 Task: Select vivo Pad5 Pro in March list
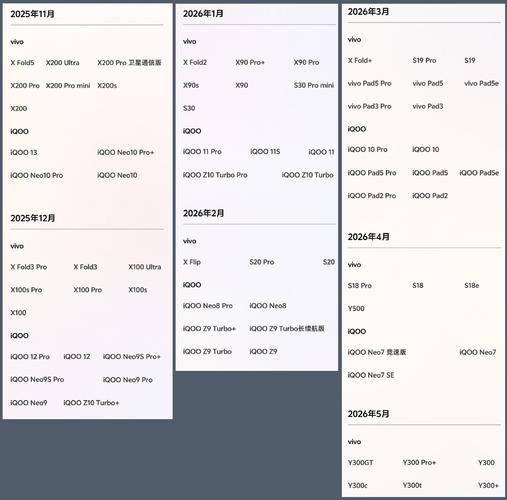click(369, 83)
